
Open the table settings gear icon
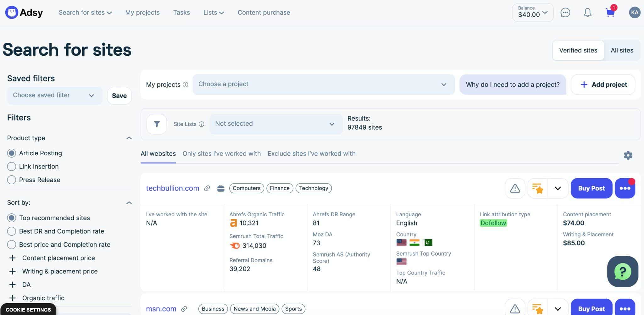tap(628, 155)
